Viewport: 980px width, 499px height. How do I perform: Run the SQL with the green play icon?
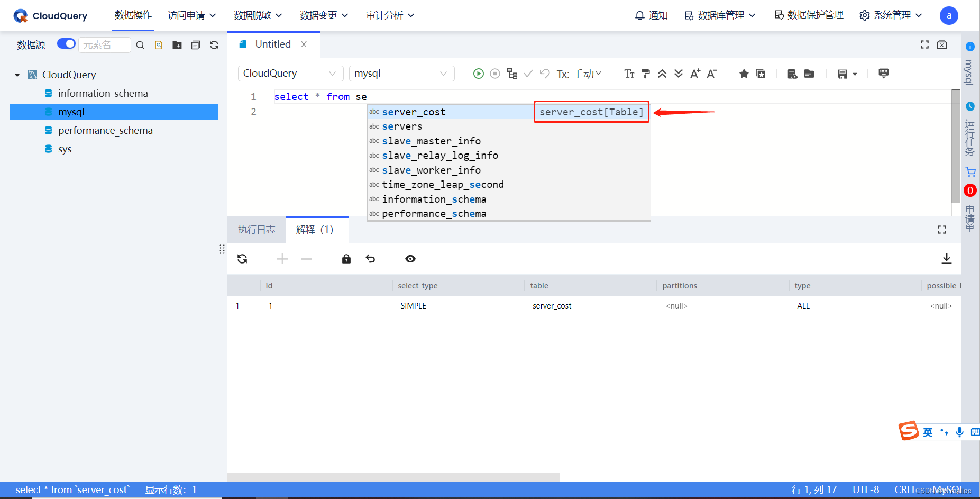pos(478,74)
